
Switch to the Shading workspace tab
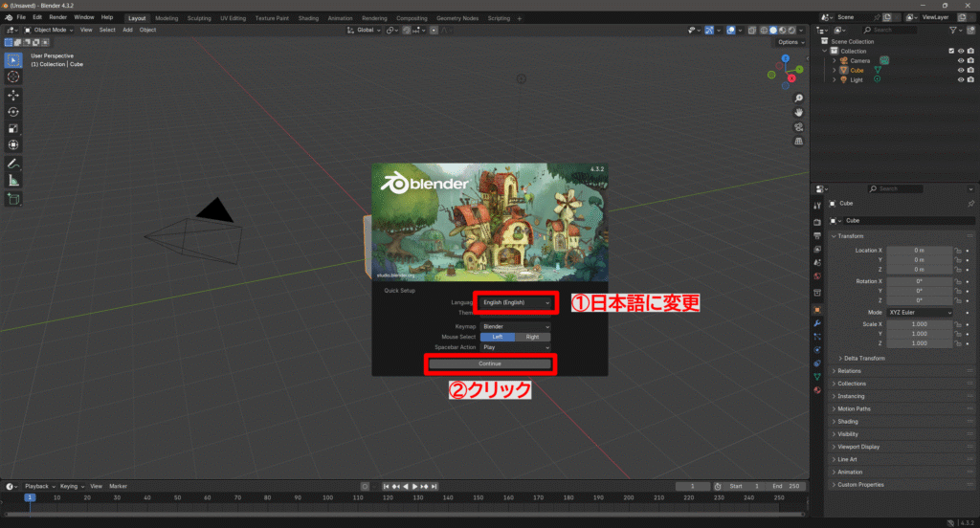308,18
